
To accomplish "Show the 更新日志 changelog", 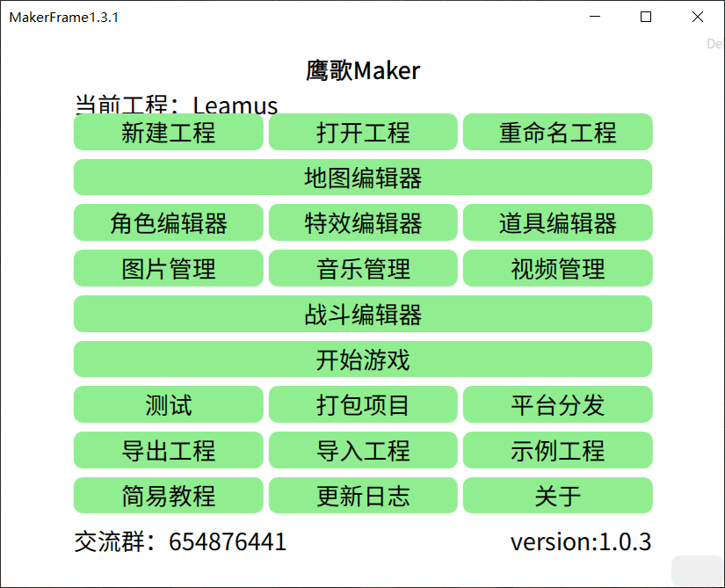I will [363, 496].
